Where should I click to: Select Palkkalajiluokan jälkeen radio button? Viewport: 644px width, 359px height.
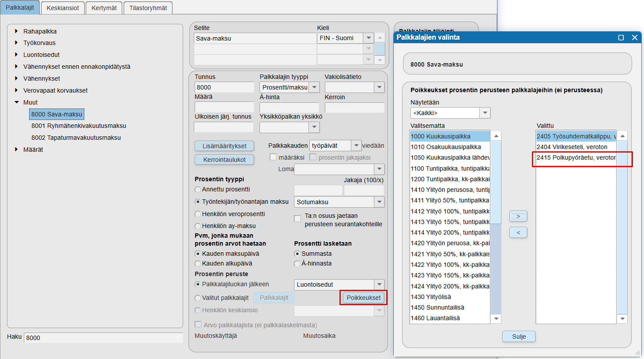[198, 284]
